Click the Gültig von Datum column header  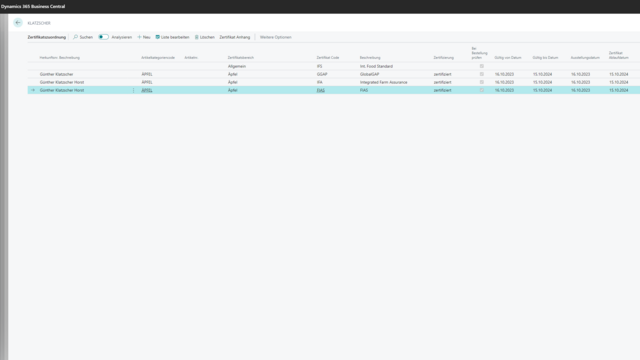[508, 58]
